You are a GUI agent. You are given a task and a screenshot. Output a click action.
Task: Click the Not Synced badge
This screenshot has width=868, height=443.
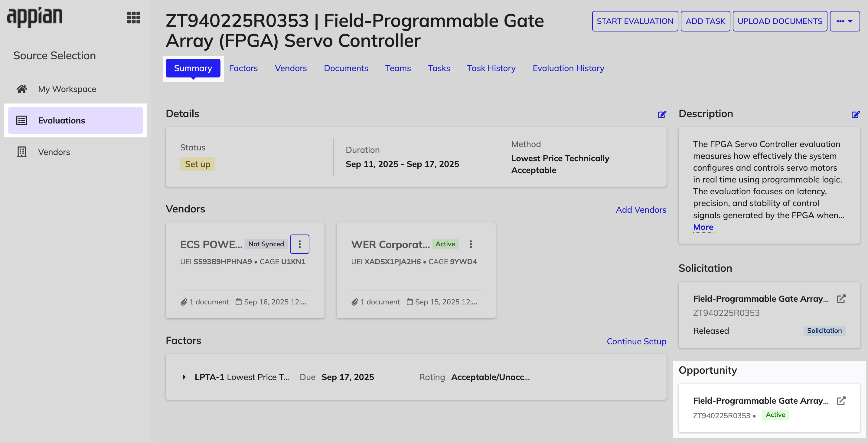266,244
